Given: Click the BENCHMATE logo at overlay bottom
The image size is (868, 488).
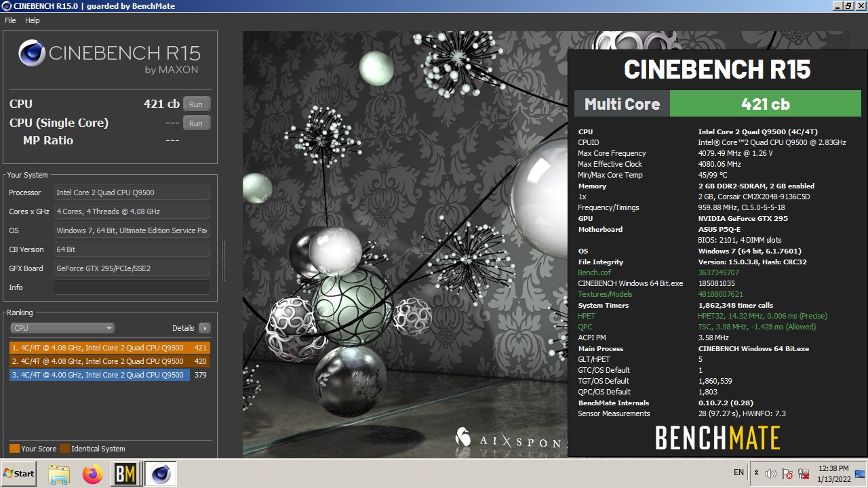Looking at the screenshot, I should pyautogui.click(x=717, y=439).
